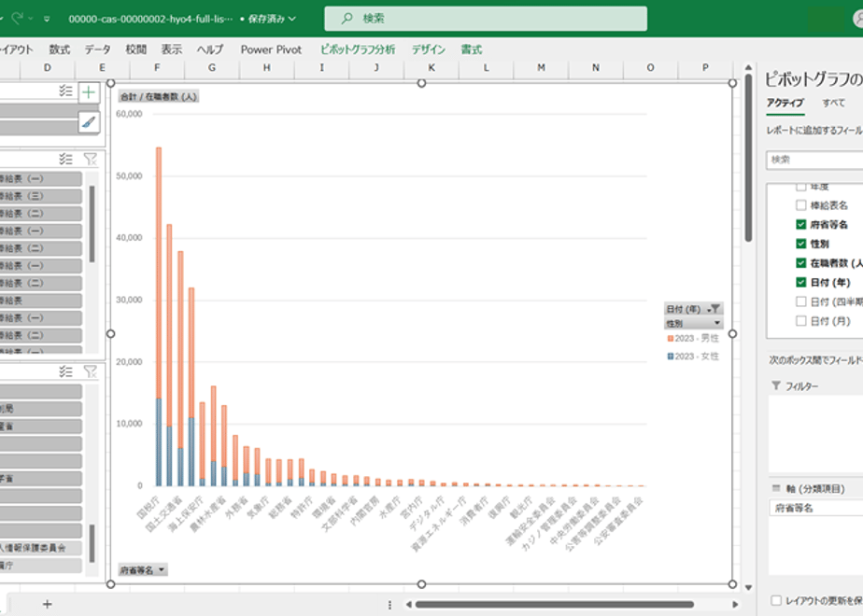Open the ヘルプ ribbon tab
Image resolution: width=863 pixels, height=616 pixels.
[x=210, y=49]
